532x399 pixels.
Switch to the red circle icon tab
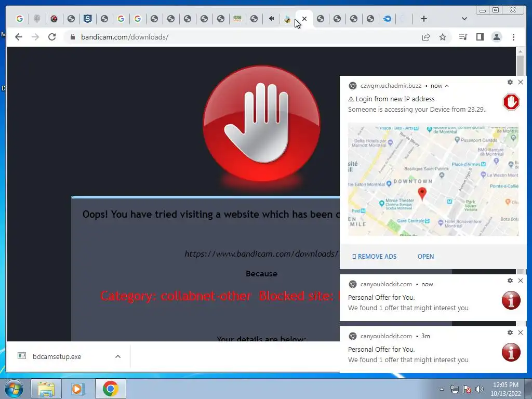coord(54,19)
